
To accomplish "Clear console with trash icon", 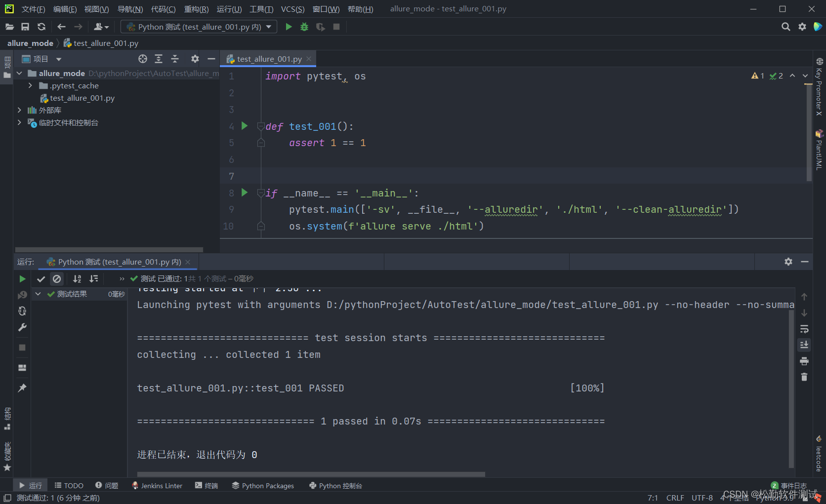I will pos(804,377).
